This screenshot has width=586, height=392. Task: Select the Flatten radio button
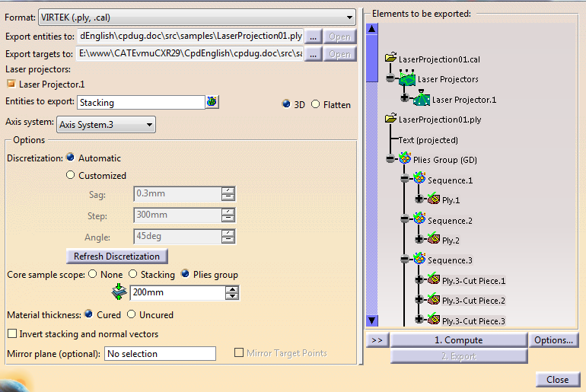[316, 104]
